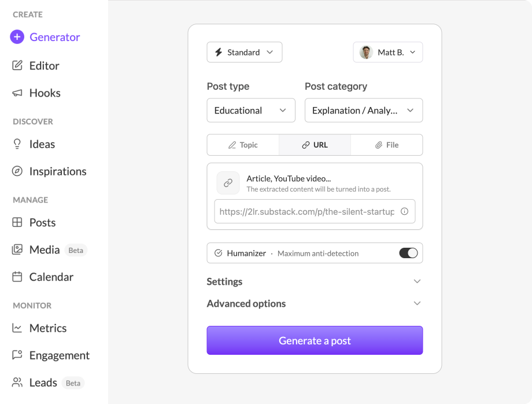This screenshot has width=532, height=404.
Task: Open the Leads people icon
Action: coord(17,382)
